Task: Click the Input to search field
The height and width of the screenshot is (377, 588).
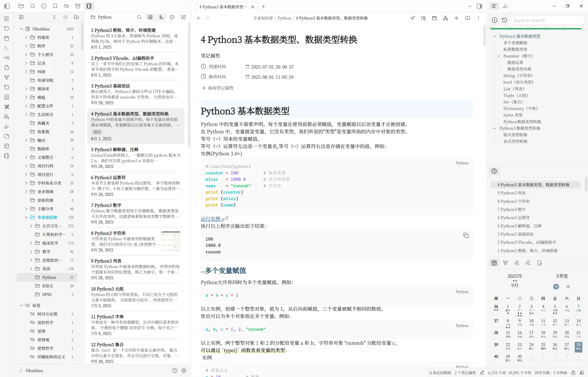Action: pos(547,20)
